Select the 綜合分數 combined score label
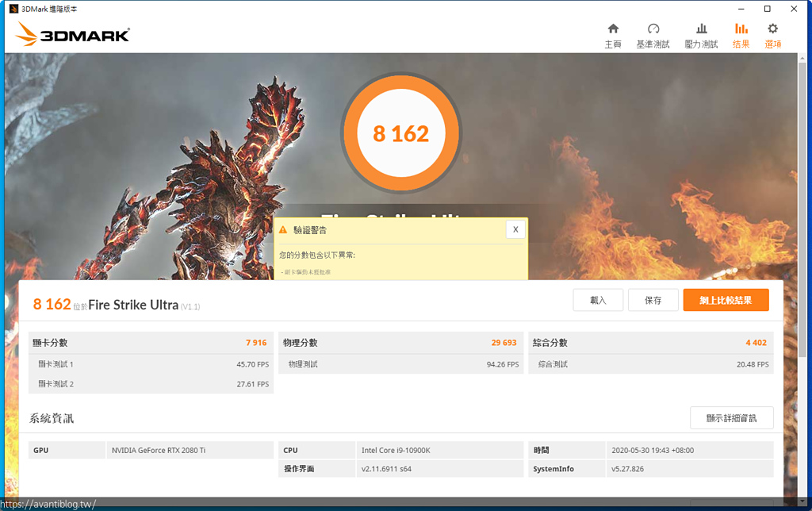 click(550, 343)
